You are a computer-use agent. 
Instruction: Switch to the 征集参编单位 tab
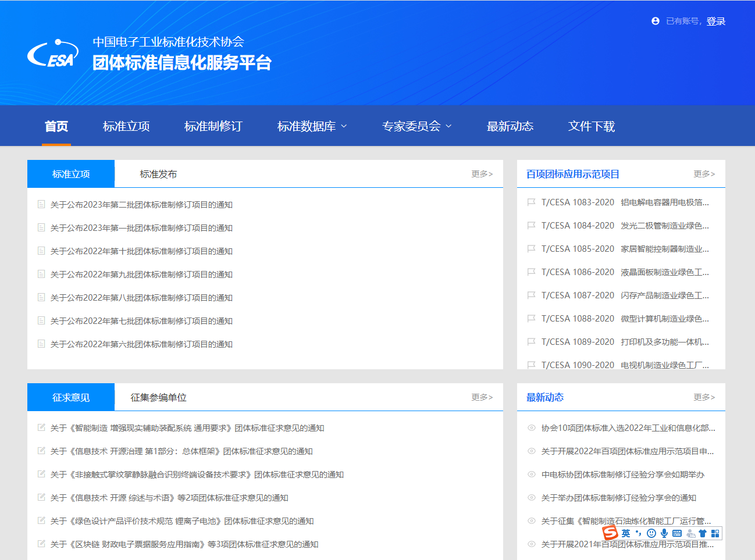158,397
